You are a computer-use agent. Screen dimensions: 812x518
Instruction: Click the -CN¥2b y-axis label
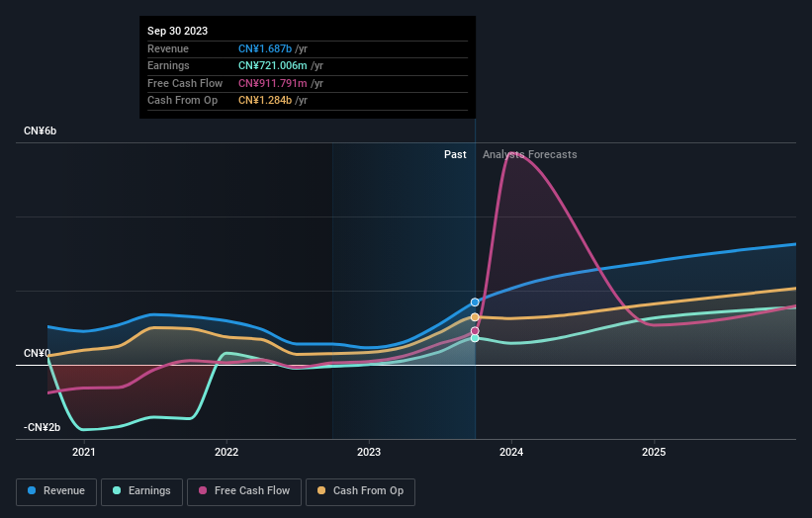(42, 427)
